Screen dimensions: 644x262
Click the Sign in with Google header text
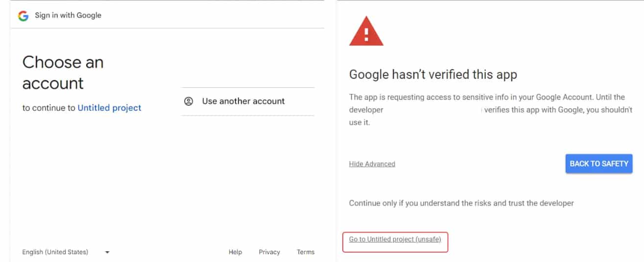[68, 15]
